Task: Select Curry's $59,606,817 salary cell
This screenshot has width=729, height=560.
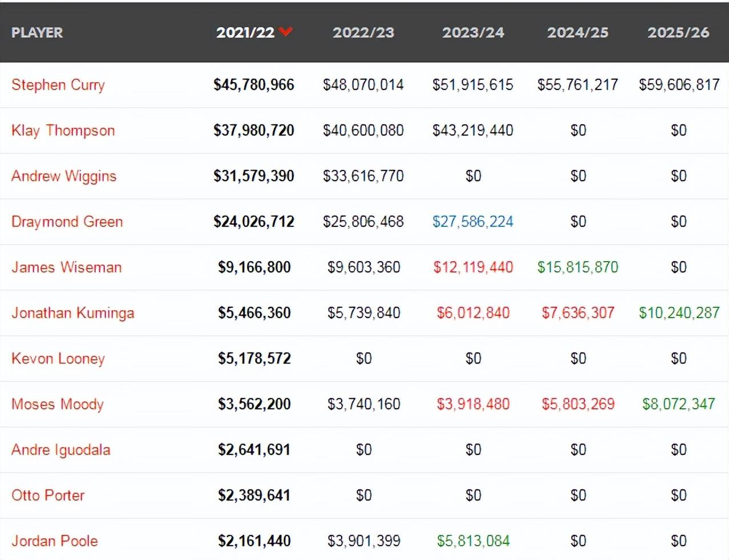Action: pos(679,85)
